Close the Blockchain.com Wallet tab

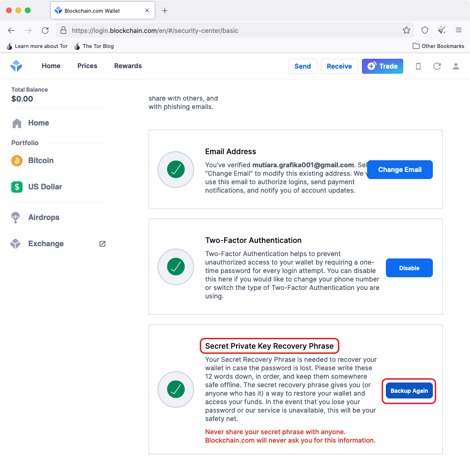(147, 11)
